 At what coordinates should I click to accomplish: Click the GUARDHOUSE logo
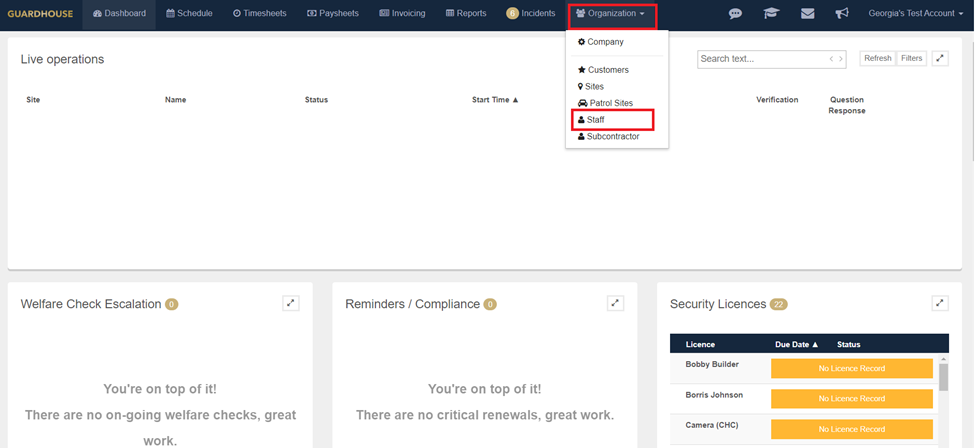click(40, 14)
